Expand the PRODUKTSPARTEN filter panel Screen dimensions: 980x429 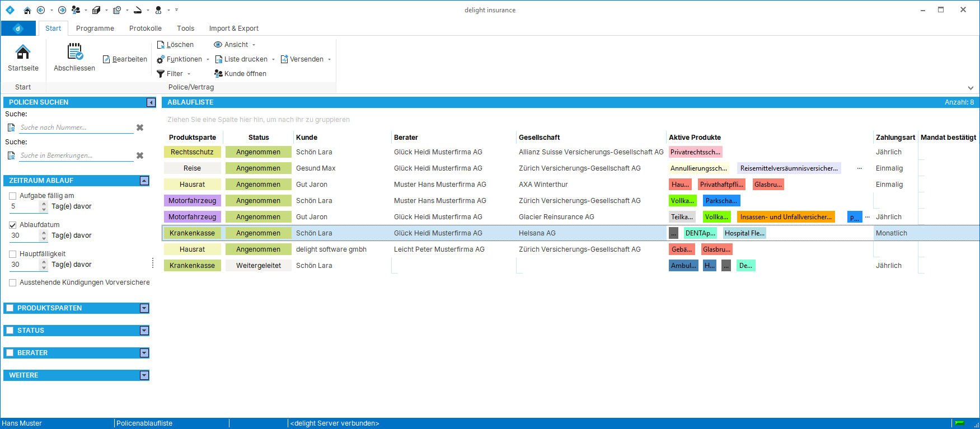click(x=144, y=308)
